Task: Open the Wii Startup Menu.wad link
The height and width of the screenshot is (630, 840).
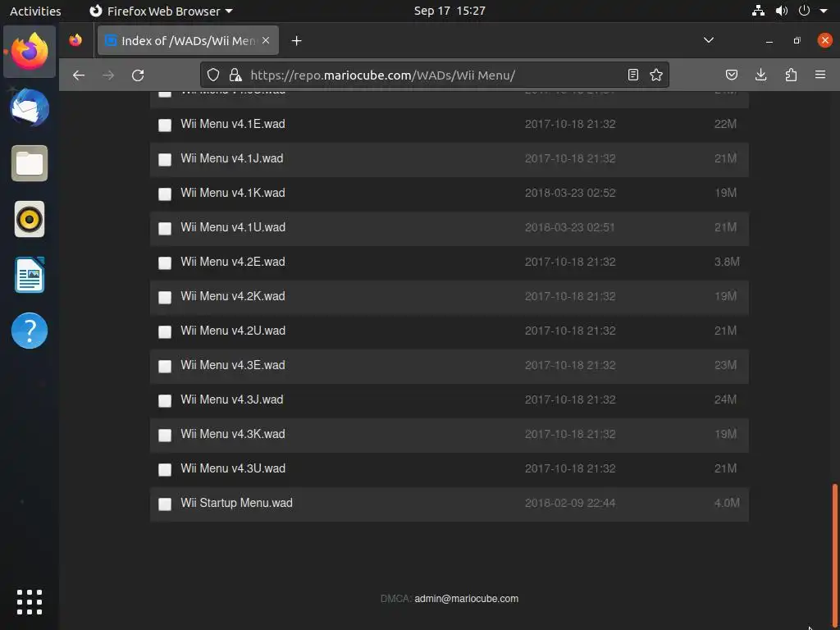Action: (x=236, y=503)
